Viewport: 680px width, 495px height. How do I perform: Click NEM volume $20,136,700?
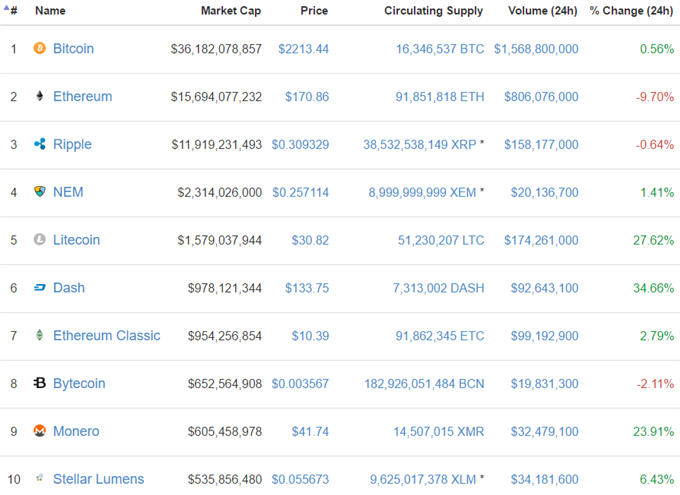(544, 192)
